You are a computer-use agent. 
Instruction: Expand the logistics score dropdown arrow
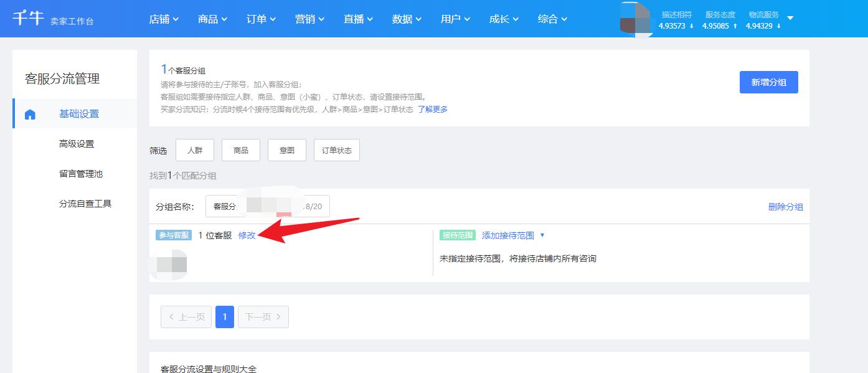791,18
